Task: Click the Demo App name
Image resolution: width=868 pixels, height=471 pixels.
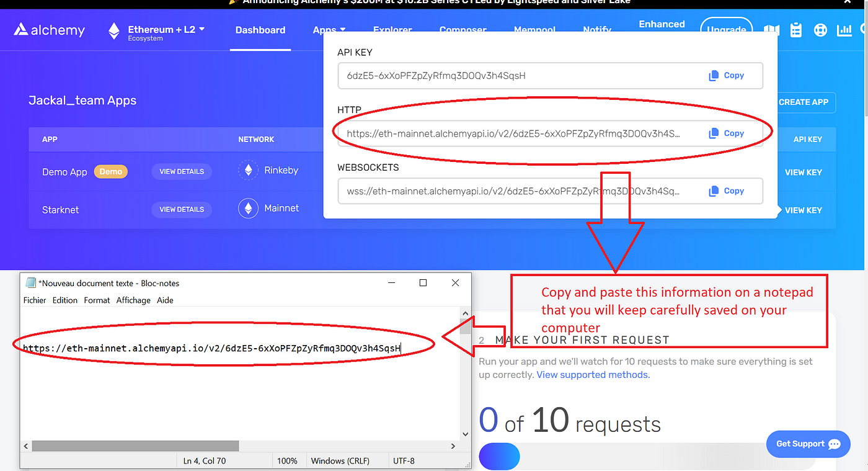Action: pos(64,172)
